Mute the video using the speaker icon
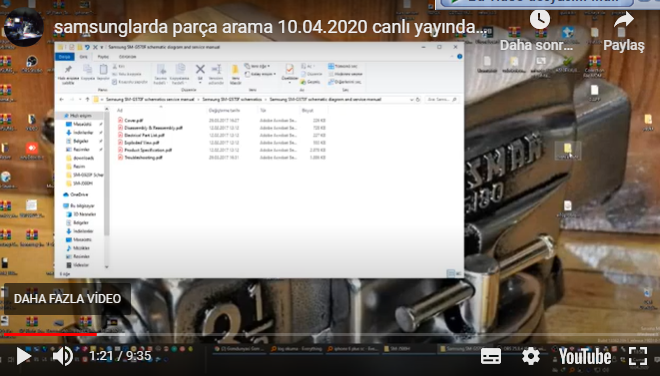Image resolution: width=660 pixels, height=376 pixels. (x=63, y=356)
